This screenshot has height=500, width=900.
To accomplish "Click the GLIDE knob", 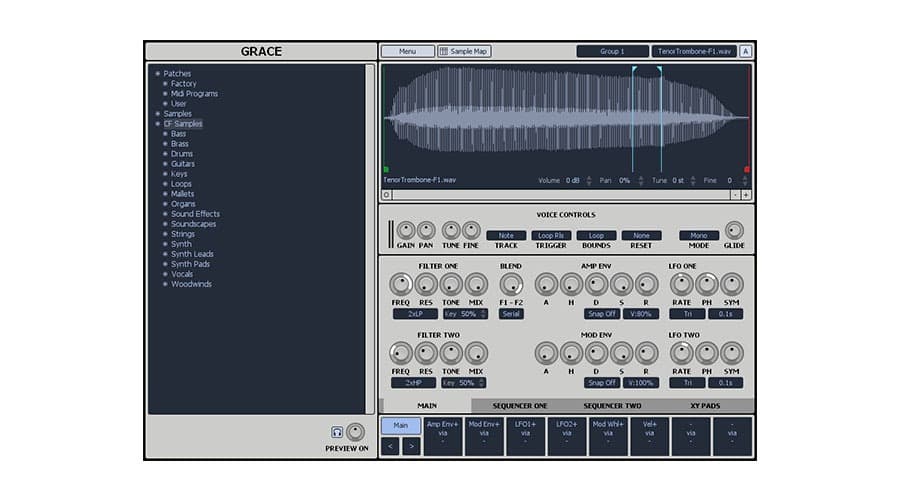I will coord(734,230).
